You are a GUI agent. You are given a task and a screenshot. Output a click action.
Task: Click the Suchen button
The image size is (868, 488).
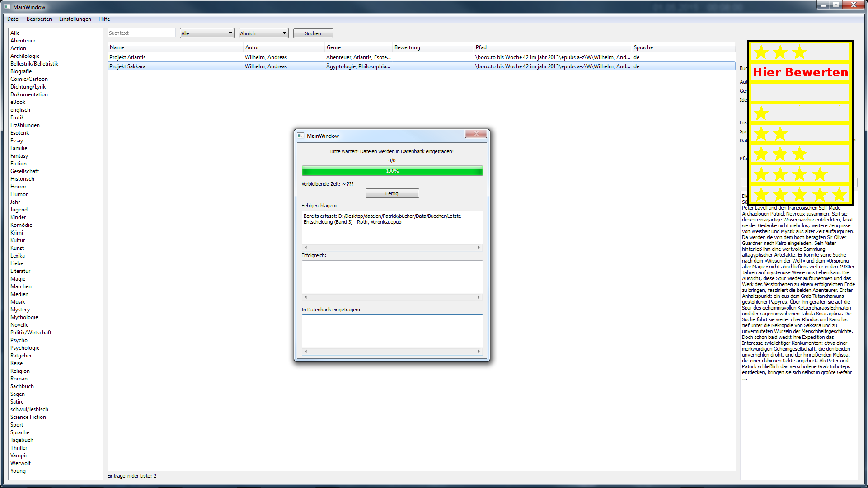313,33
